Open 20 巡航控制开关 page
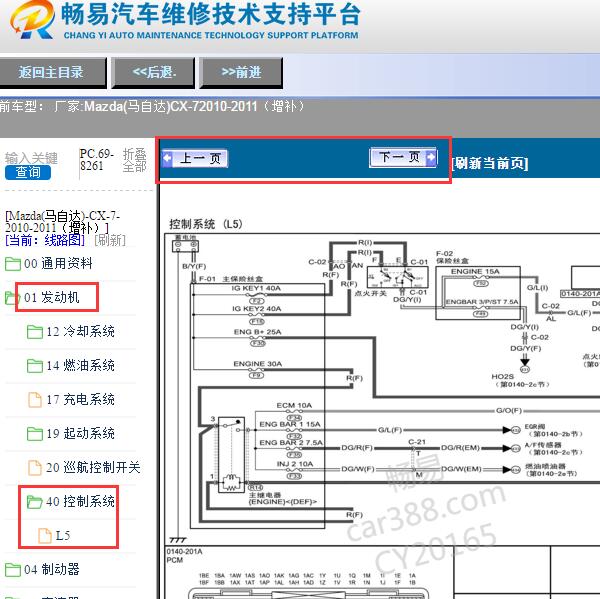 pyautogui.click(x=93, y=467)
